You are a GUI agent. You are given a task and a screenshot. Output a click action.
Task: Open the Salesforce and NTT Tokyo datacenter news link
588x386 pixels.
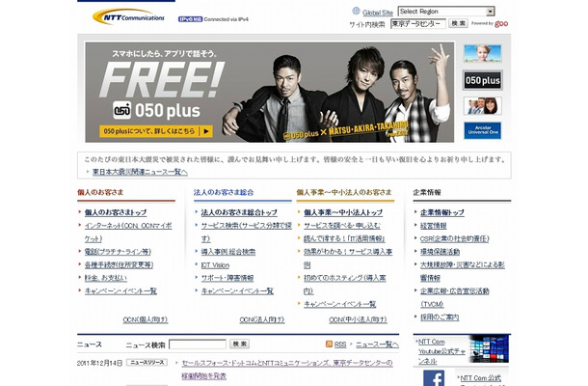click(x=287, y=369)
